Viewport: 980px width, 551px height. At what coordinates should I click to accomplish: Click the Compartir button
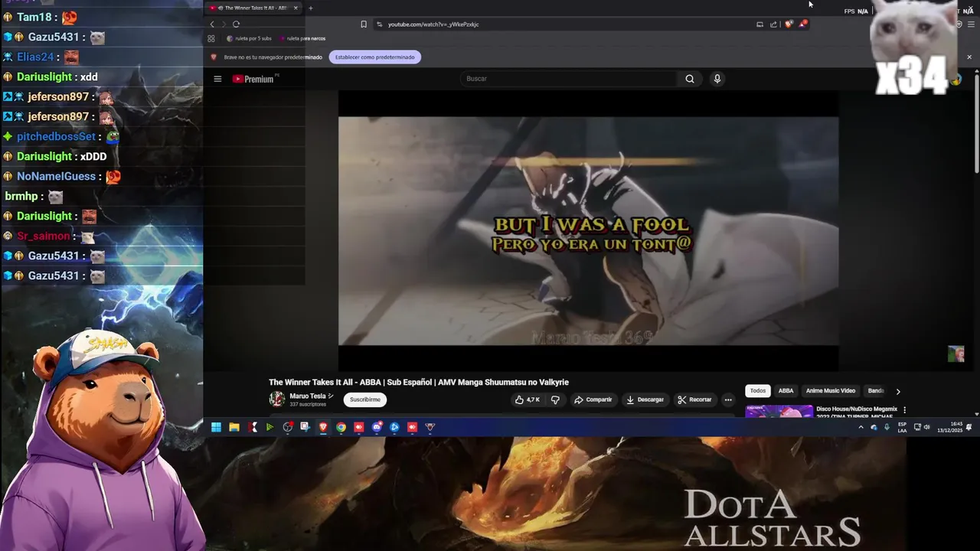[x=593, y=399]
